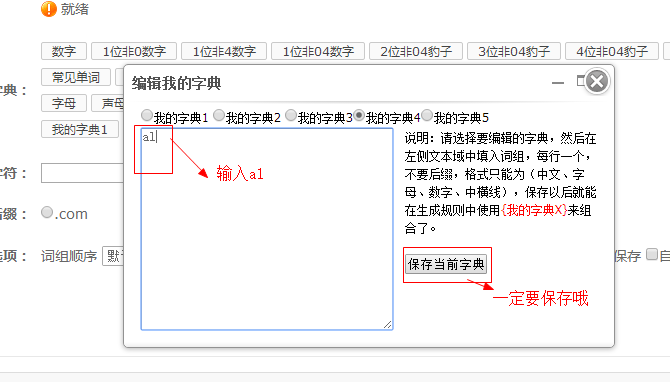Image resolution: width=670 pixels, height=382 pixels.
Task: Click the 1位非0数字 button
Action: coord(134,52)
